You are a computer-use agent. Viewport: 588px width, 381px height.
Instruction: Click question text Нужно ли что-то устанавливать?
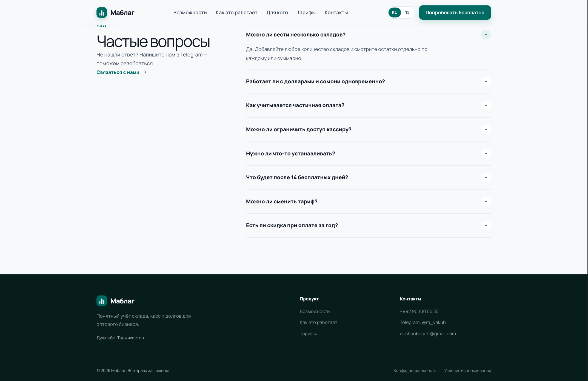290,153
